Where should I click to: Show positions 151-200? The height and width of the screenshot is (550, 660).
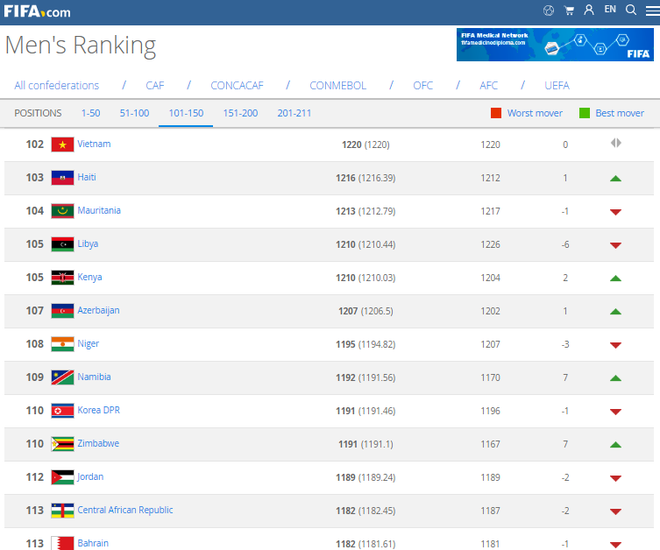click(240, 113)
